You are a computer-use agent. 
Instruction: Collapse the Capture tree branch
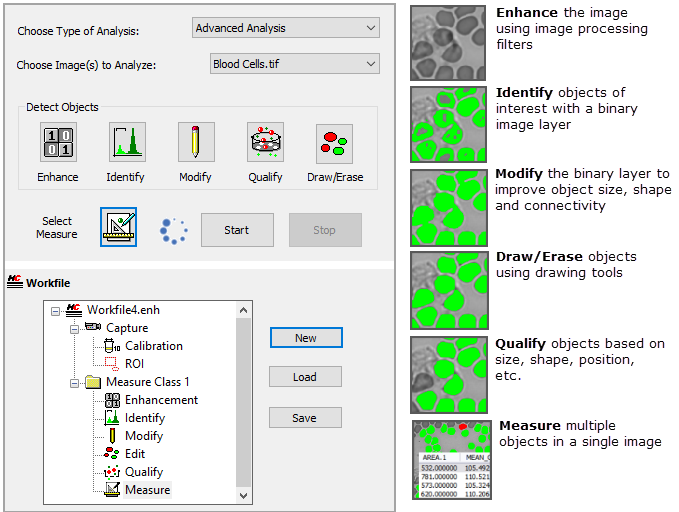click(x=73, y=328)
